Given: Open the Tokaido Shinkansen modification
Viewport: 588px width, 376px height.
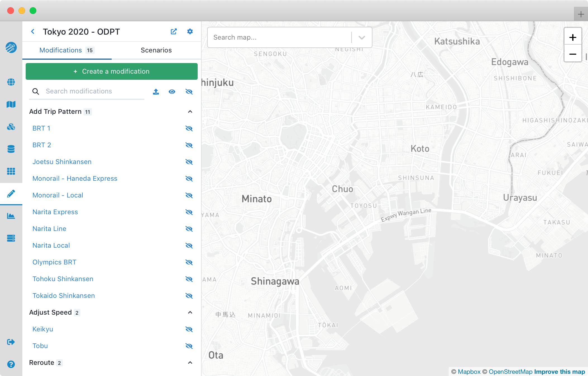Looking at the screenshot, I should [x=64, y=296].
